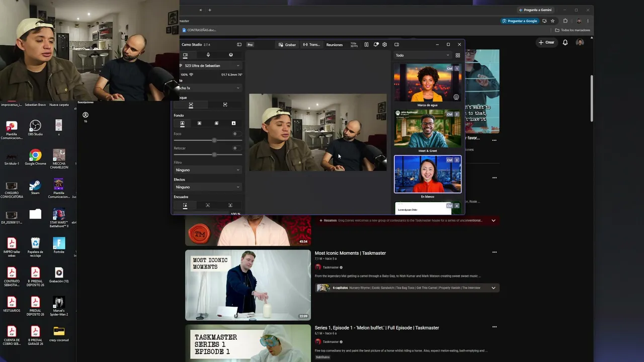The image size is (644, 362).
Task: Click Pregunta a Gemini button
Action: pyautogui.click(x=535, y=10)
